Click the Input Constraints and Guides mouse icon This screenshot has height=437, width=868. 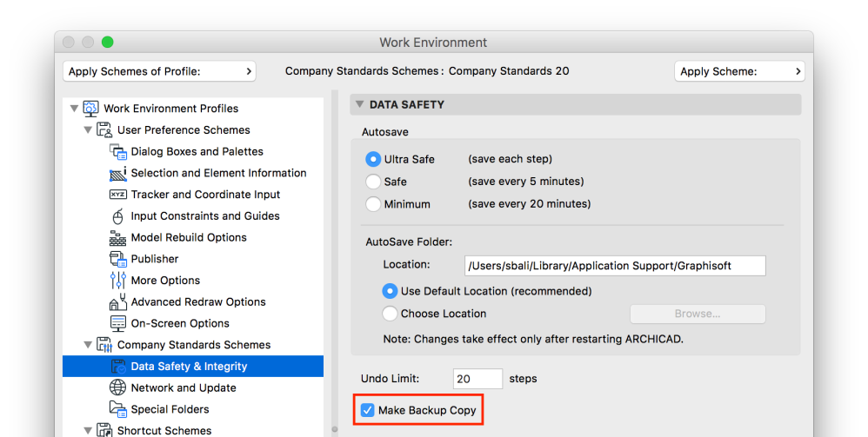(118, 216)
